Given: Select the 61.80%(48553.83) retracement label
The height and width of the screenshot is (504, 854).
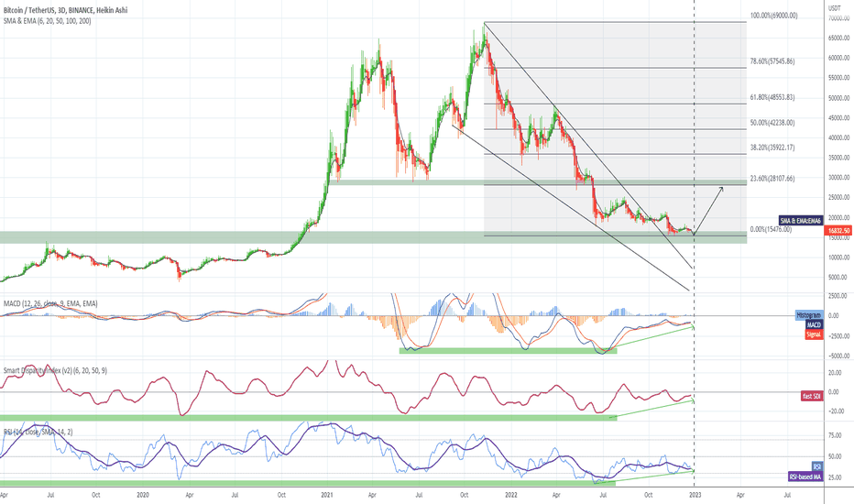Looking at the screenshot, I should [x=772, y=97].
